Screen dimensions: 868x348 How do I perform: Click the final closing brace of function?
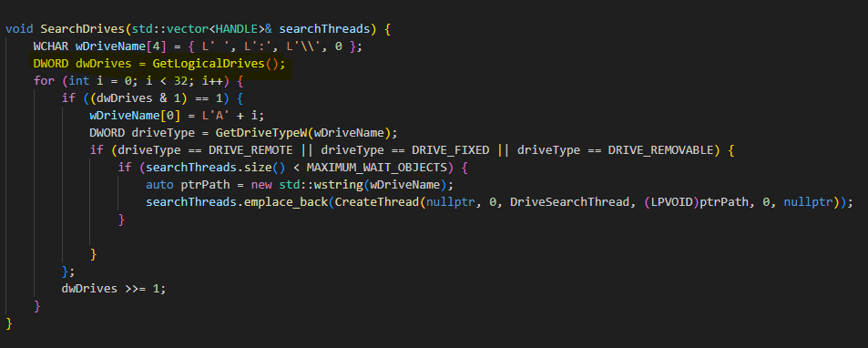[x=9, y=322]
